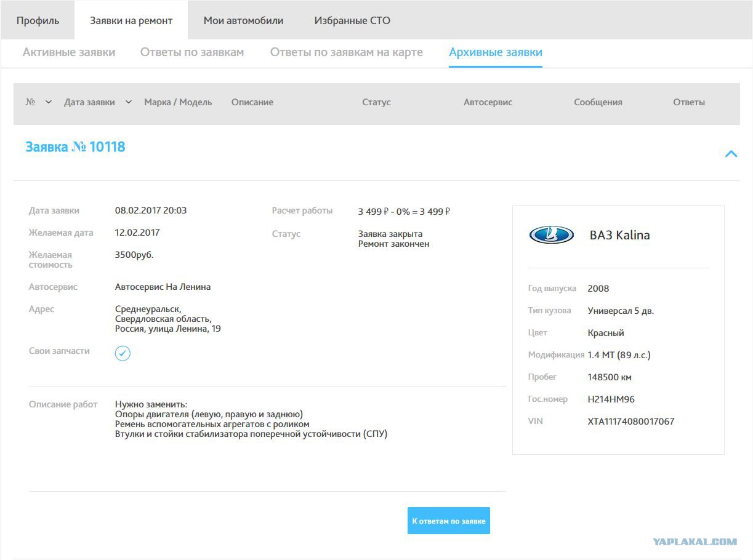Click the modification 1.4 MT (89 л.с.)

[x=619, y=355]
